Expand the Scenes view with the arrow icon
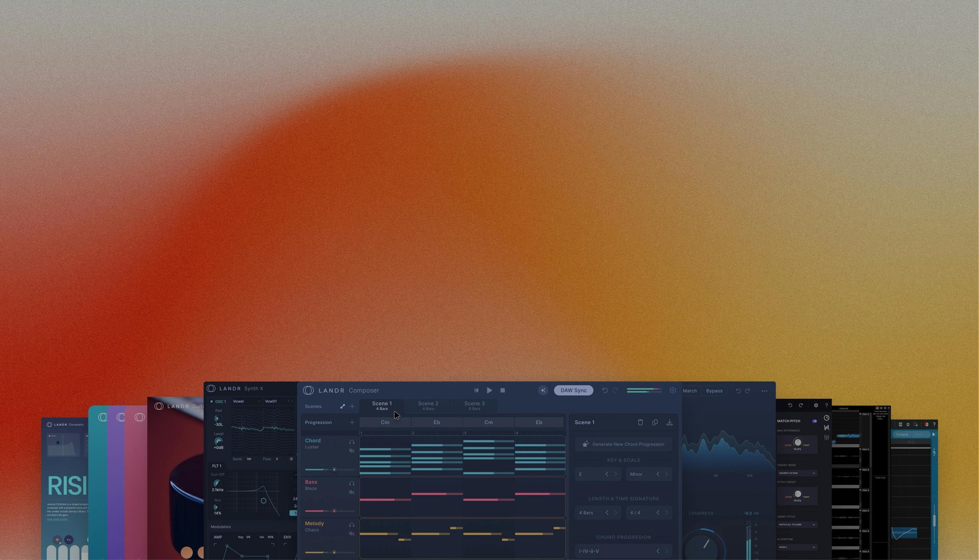This screenshot has height=560, width=979. point(342,406)
